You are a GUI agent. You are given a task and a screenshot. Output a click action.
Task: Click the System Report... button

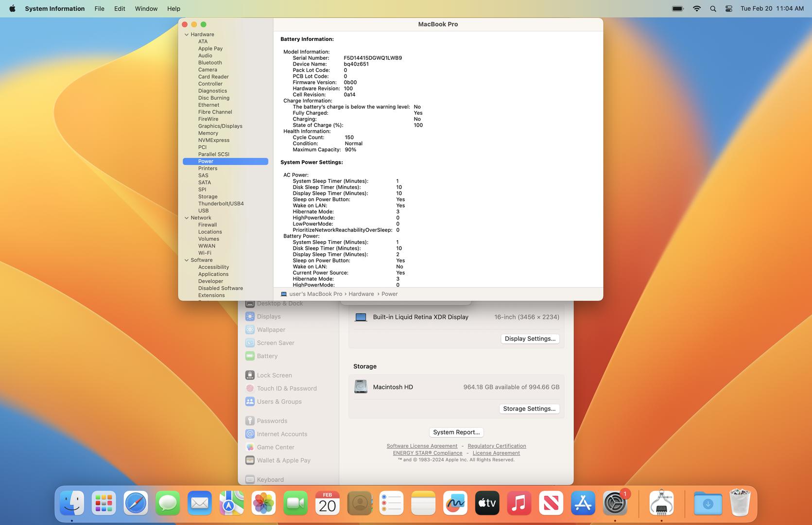[x=456, y=432]
